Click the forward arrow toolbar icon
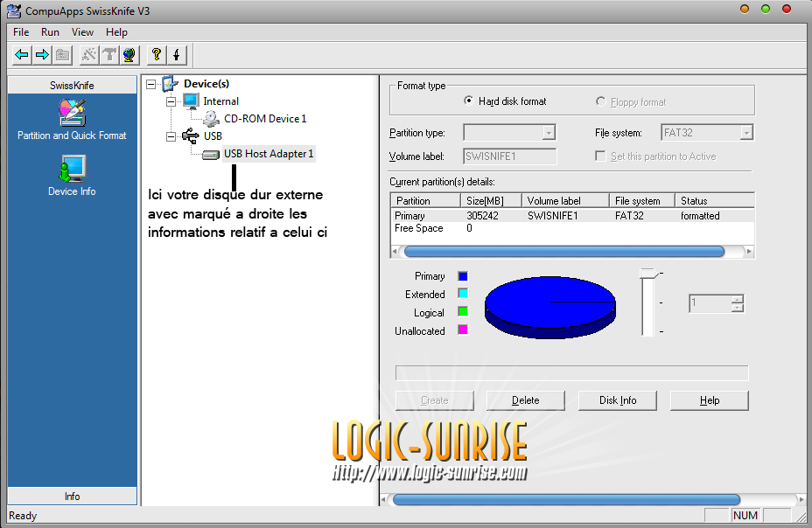Viewport: 812px width, 528px height. click(43, 54)
